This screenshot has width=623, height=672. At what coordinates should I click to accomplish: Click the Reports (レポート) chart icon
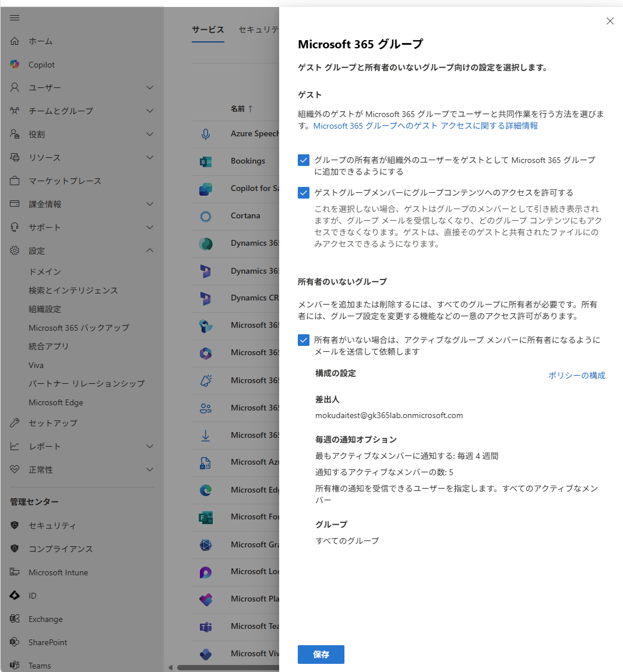pos(15,446)
